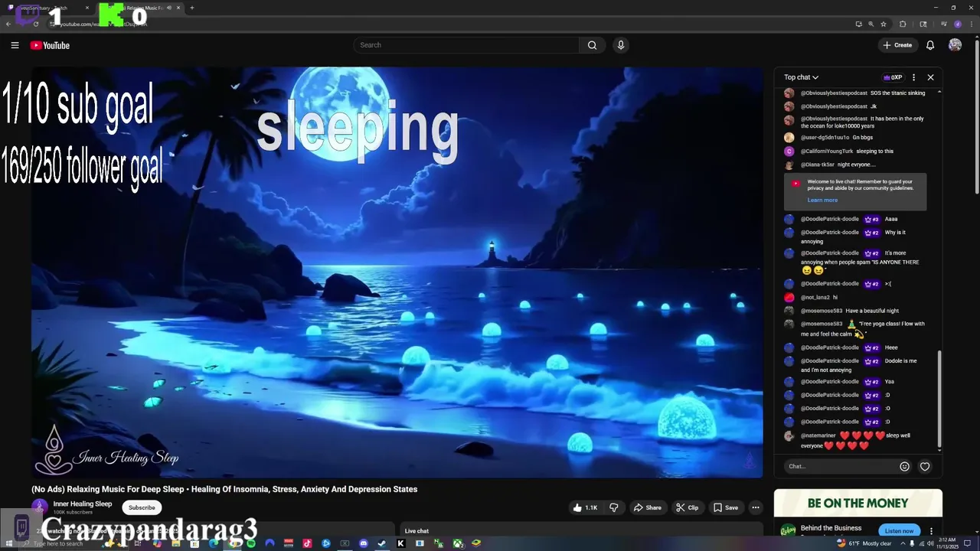Click the video player area
This screenshot has width=980, height=551.
397,272
